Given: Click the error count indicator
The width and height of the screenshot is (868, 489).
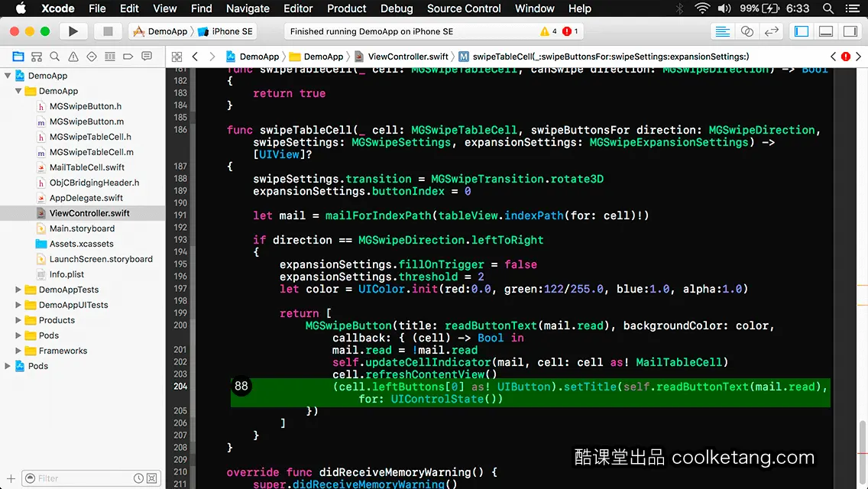Looking at the screenshot, I should (570, 31).
